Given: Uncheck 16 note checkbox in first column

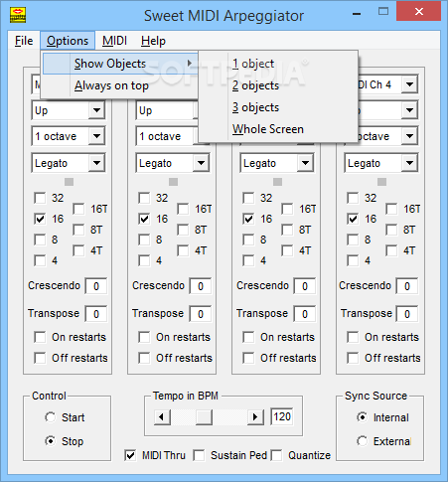Looking at the screenshot, I should 40,219.
